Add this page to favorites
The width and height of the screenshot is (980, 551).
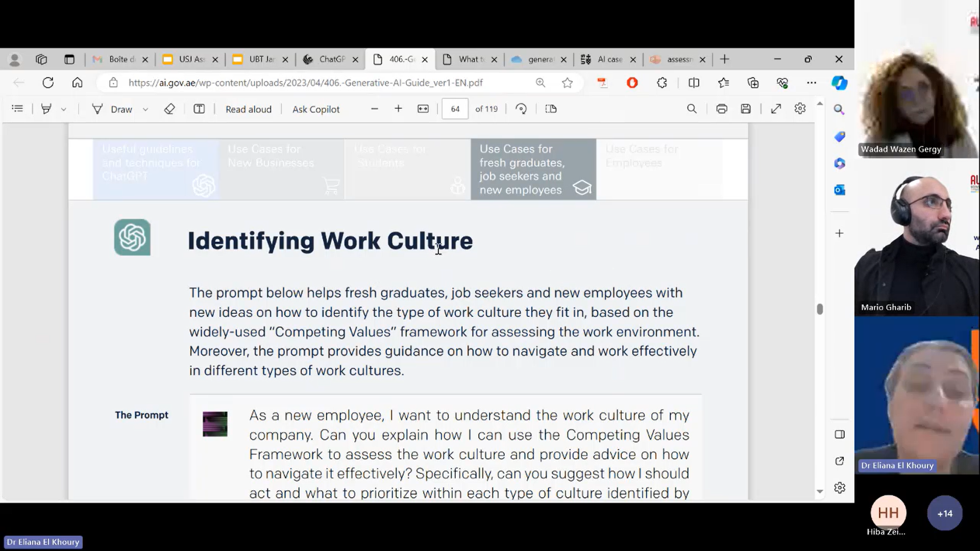tap(567, 83)
